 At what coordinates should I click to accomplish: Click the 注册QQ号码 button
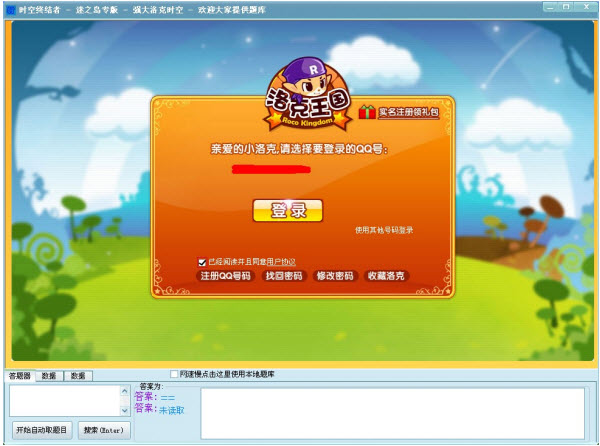(225, 276)
